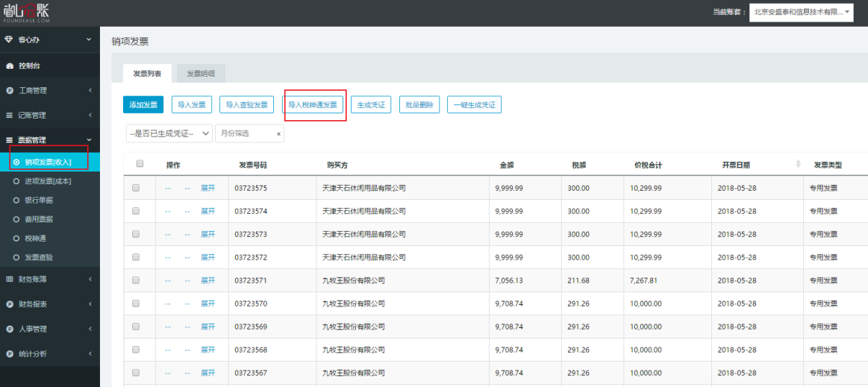Open the 当前账套 company dropdown
868x387 pixels.
pos(801,12)
